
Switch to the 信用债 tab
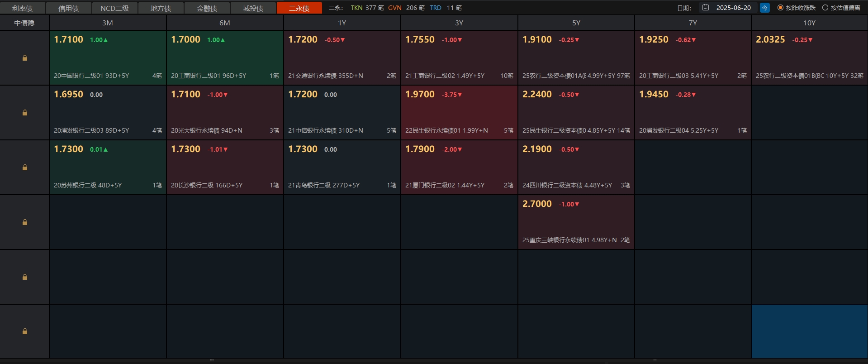69,8
